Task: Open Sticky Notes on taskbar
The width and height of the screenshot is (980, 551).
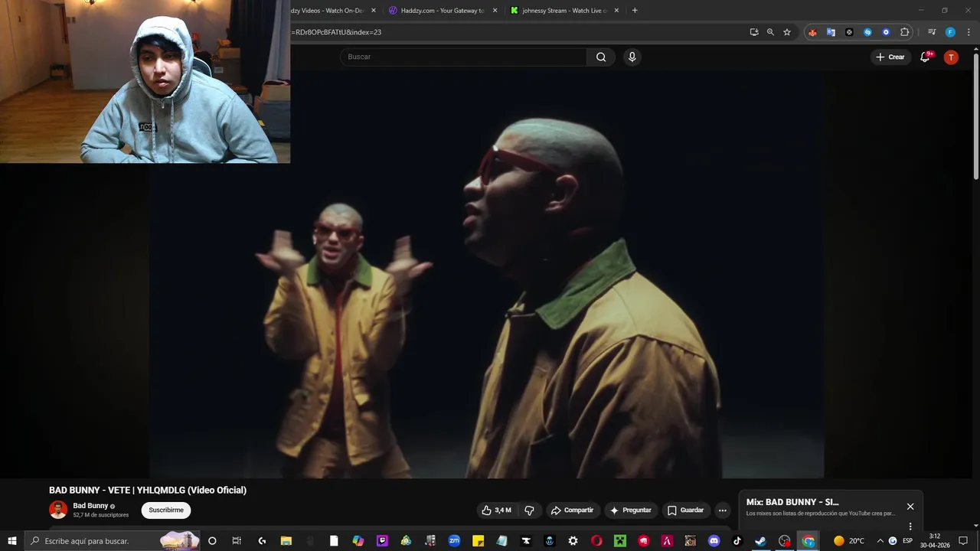Action: (x=478, y=541)
